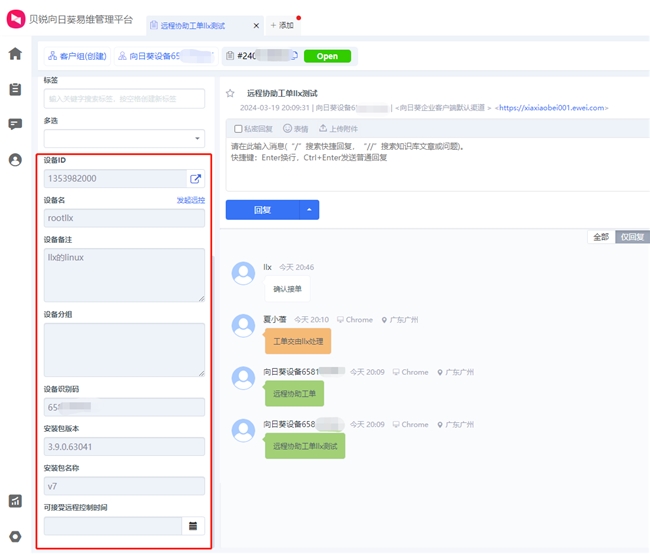Click the 可接受远程控制时间 date field

pyautogui.click(x=113, y=526)
